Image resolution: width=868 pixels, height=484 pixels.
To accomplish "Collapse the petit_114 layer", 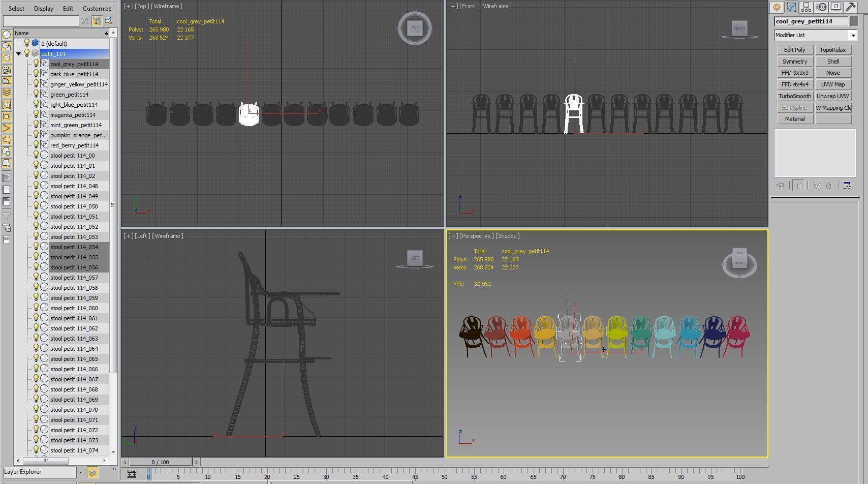I will (x=19, y=54).
